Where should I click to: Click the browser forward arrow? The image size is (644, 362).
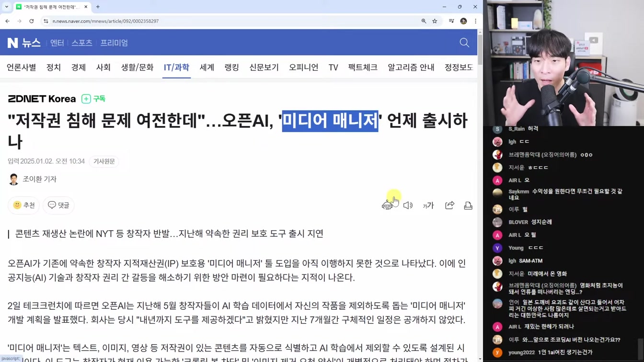19,21
